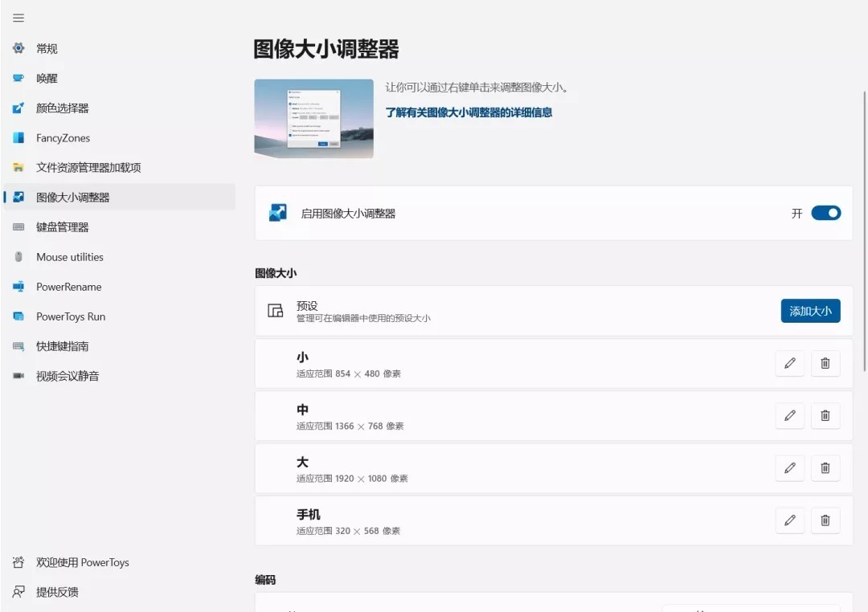Delete the 大 size preset

point(825,468)
